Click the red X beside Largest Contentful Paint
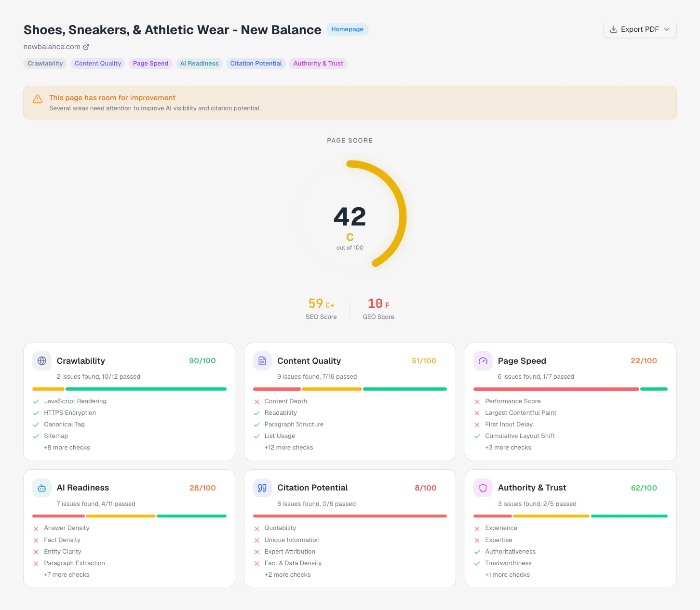This screenshot has width=700, height=610. pyautogui.click(x=477, y=413)
